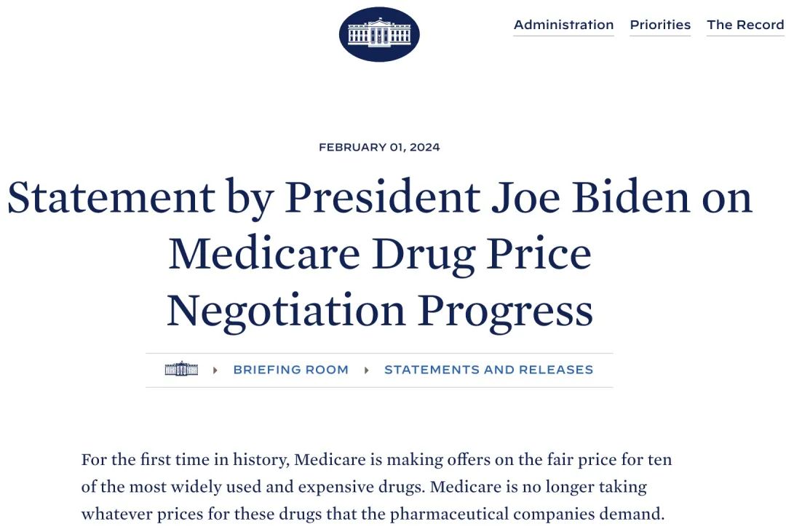Open the Priorities menu
Screen dimensions: 786x532
click(x=660, y=25)
